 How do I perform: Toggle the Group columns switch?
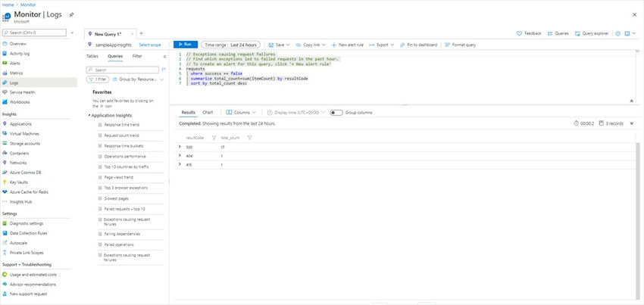pos(336,113)
